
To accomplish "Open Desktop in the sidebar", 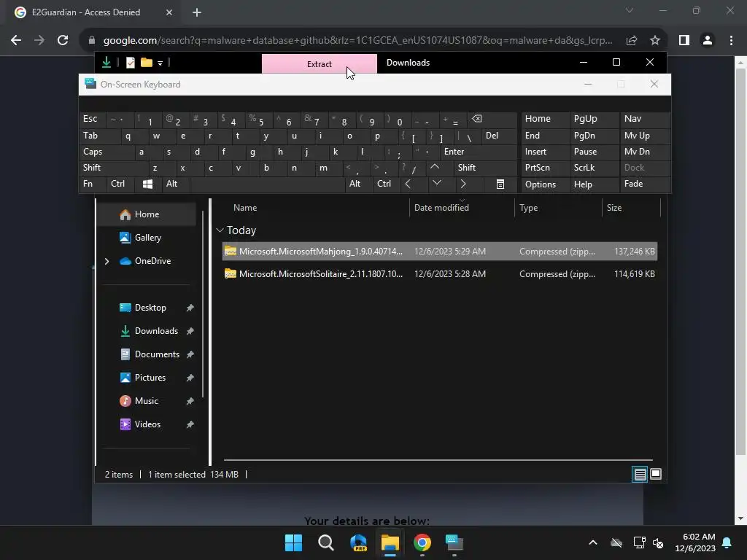I will 150,308.
